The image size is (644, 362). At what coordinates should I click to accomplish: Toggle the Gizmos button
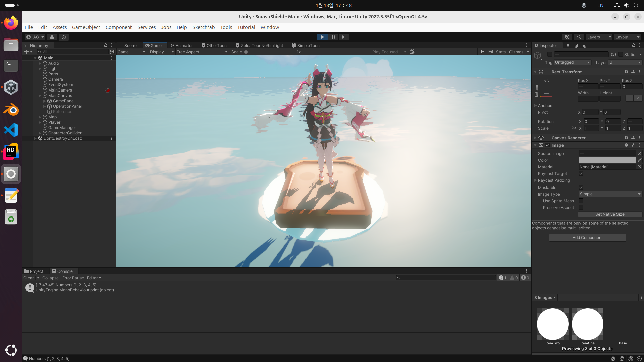(x=516, y=52)
